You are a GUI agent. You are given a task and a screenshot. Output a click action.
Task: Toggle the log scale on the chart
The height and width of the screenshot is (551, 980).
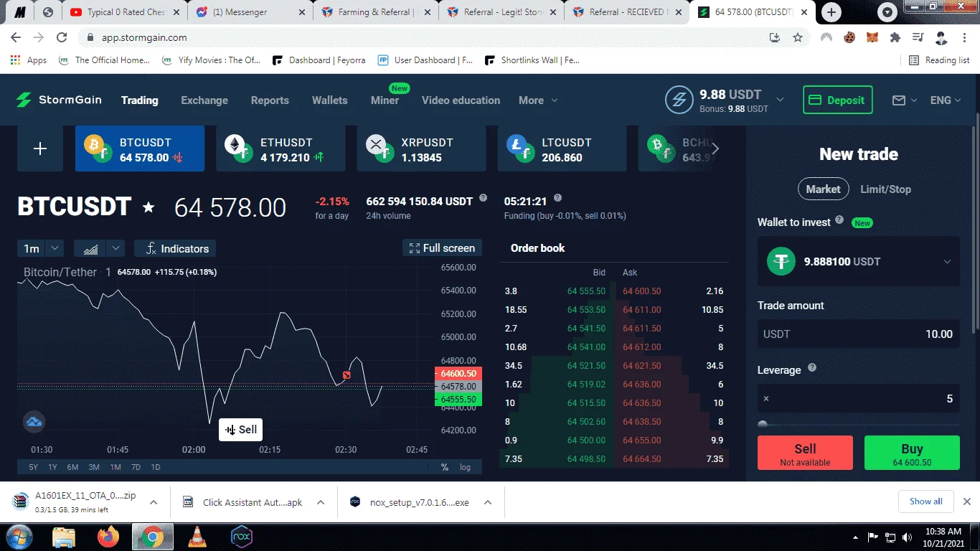[466, 467]
